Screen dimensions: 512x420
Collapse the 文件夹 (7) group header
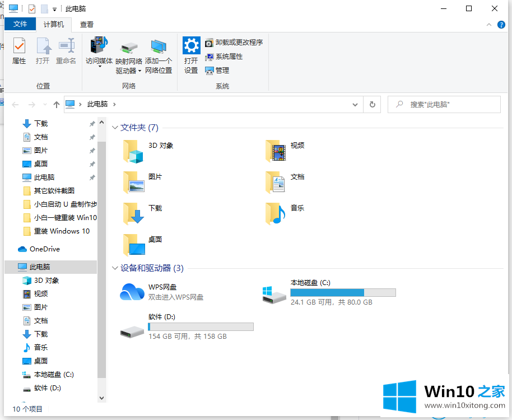pos(116,128)
